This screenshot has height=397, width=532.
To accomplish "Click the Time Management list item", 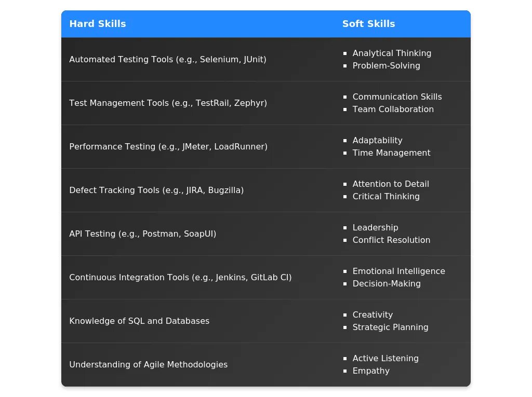I will pyautogui.click(x=391, y=153).
